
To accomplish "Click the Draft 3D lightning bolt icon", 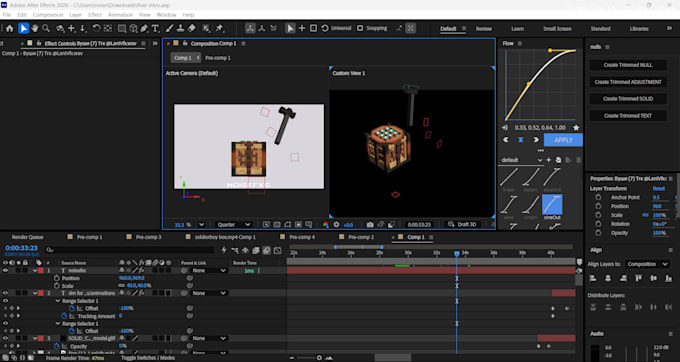I will 224,251.
